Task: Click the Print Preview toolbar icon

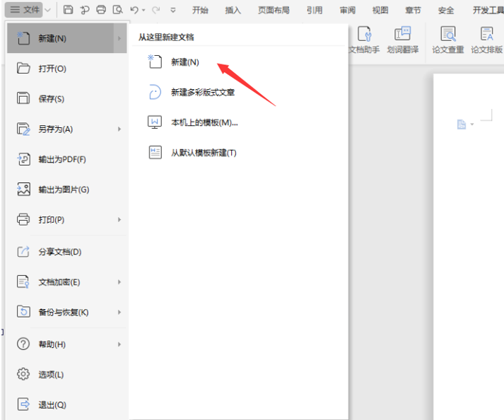Action: click(x=117, y=10)
